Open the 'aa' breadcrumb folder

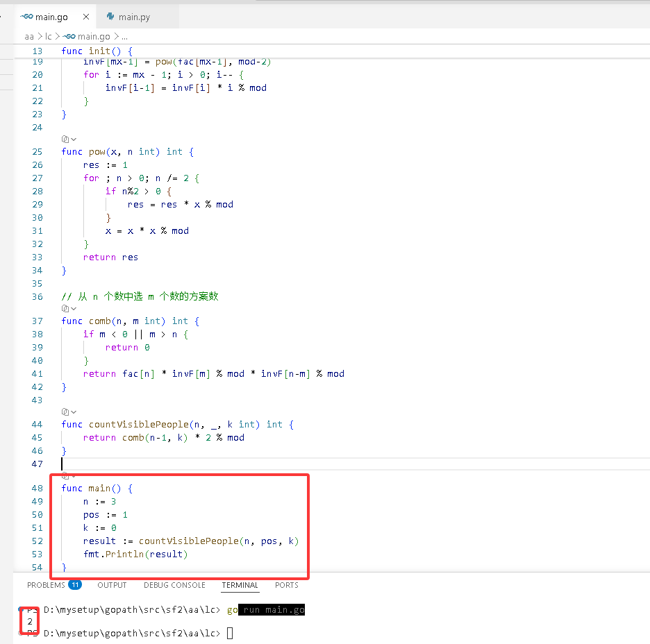coord(29,37)
